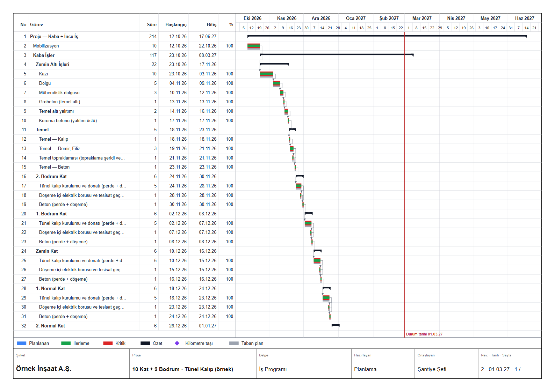Select the Kaba İşler summary bar in chart
Screen dimensions: 555x392
[337, 55]
